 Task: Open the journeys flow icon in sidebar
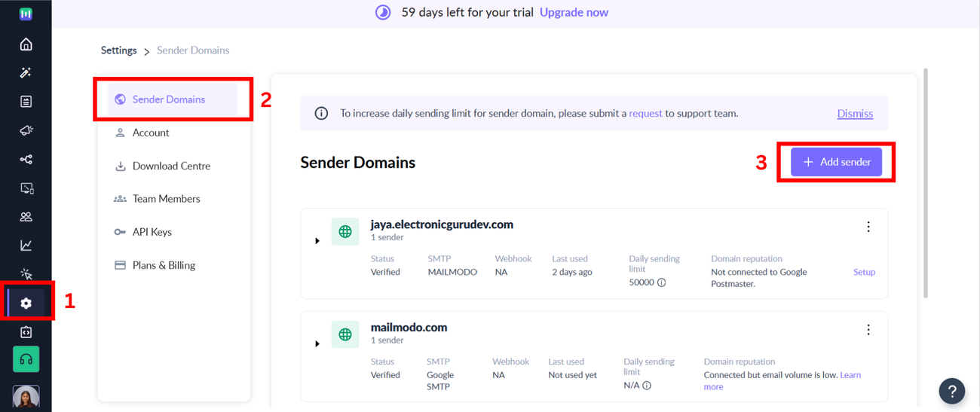[26, 160]
